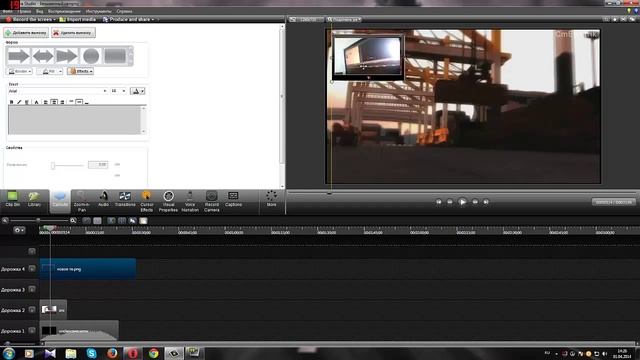Jump to next clip in preview
640x360 pixels.
click(x=486, y=202)
